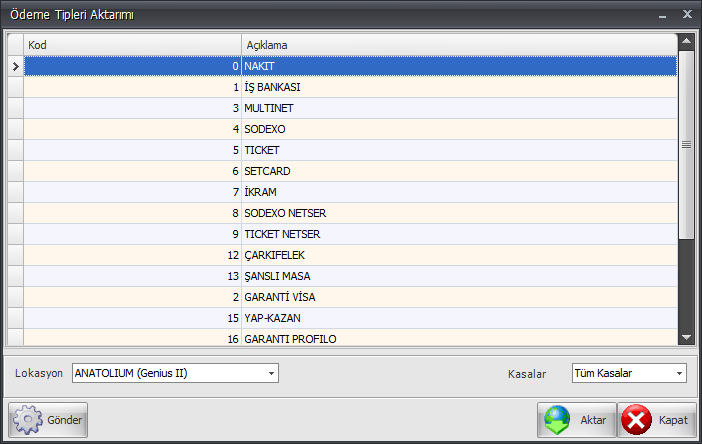Sort by the Açıklama column header

459,45
